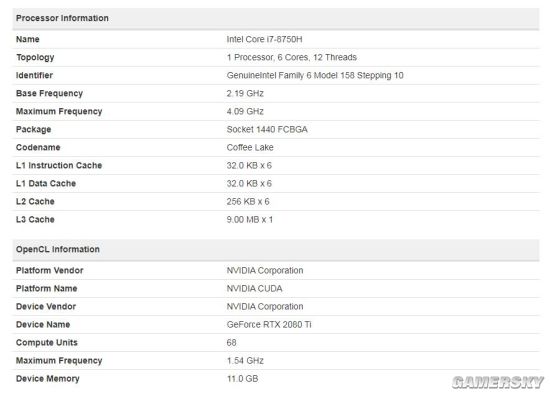The width and height of the screenshot is (550, 394).
Task: Click the Maximum Frequency label under OpenCL Information
Action: 59,361
